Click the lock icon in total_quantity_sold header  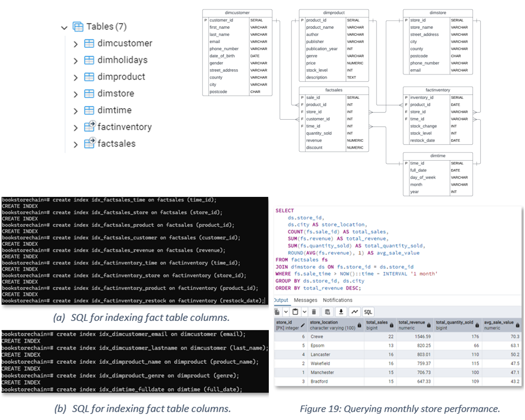click(x=477, y=325)
